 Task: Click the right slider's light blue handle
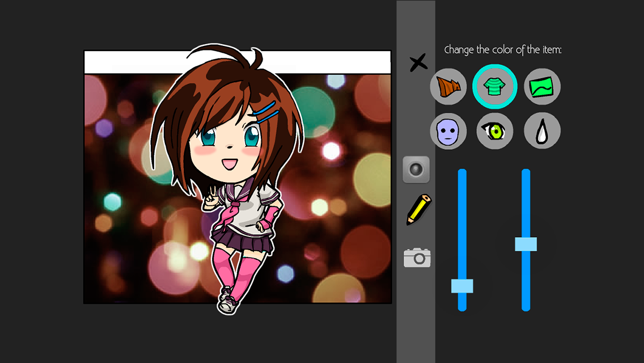(x=526, y=244)
